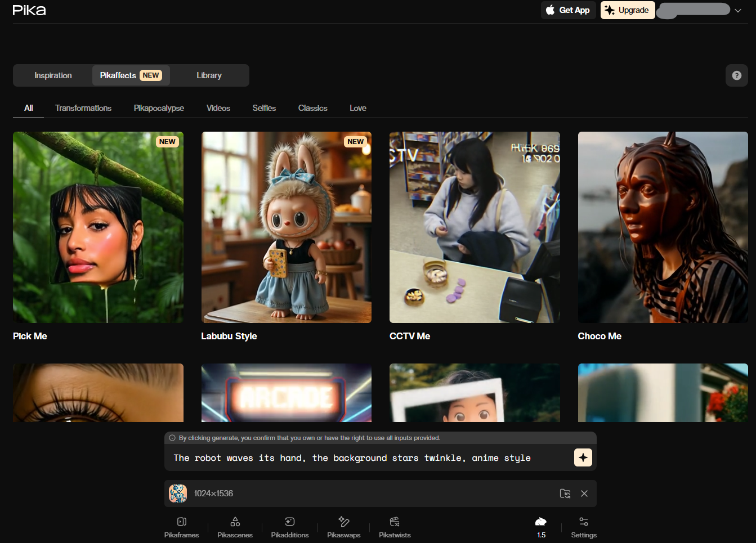The image size is (756, 543).
Task: Expand the account dropdown chevron
Action: click(x=737, y=11)
